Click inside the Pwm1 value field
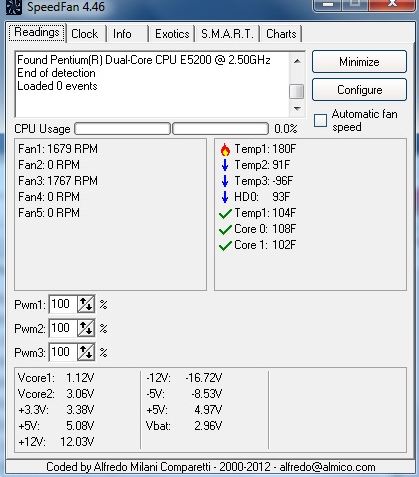 tap(63, 304)
